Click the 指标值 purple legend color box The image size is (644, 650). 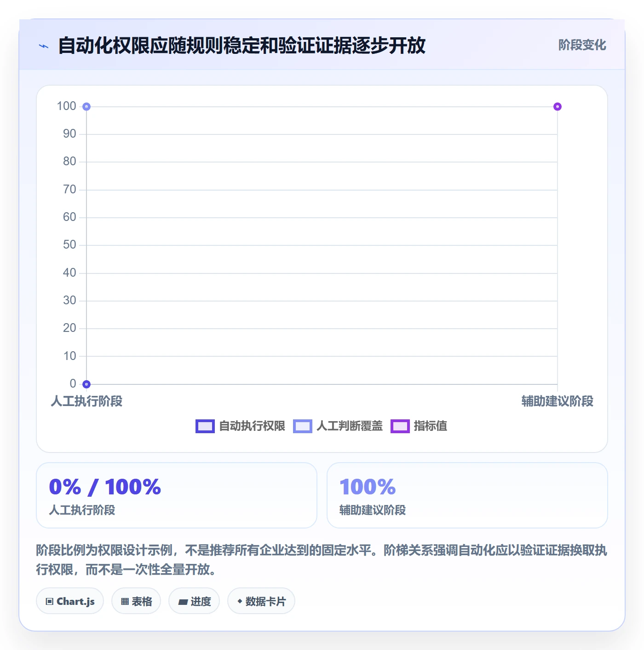pos(400,426)
